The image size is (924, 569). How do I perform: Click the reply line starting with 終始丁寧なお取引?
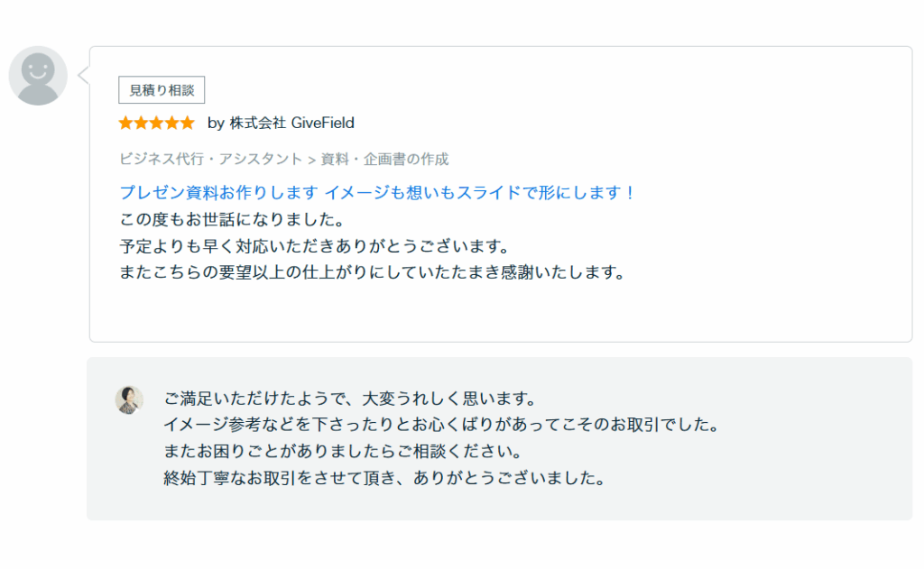(x=384, y=478)
